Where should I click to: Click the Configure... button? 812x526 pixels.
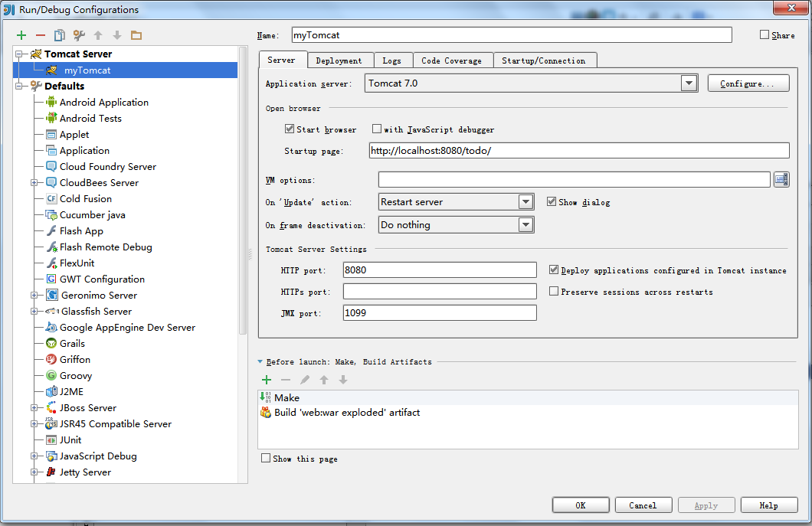tap(748, 83)
